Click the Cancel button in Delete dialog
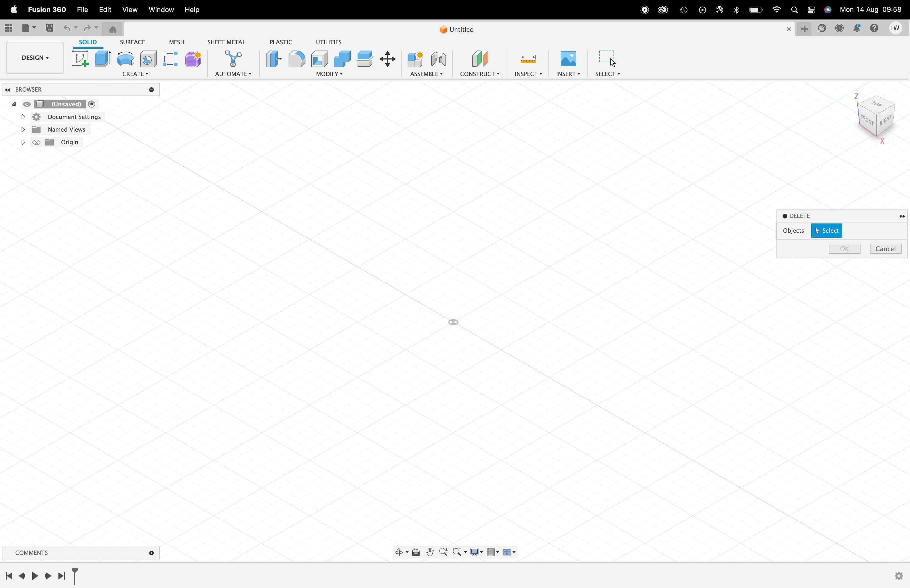This screenshot has width=910, height=588. coord(886,248)
